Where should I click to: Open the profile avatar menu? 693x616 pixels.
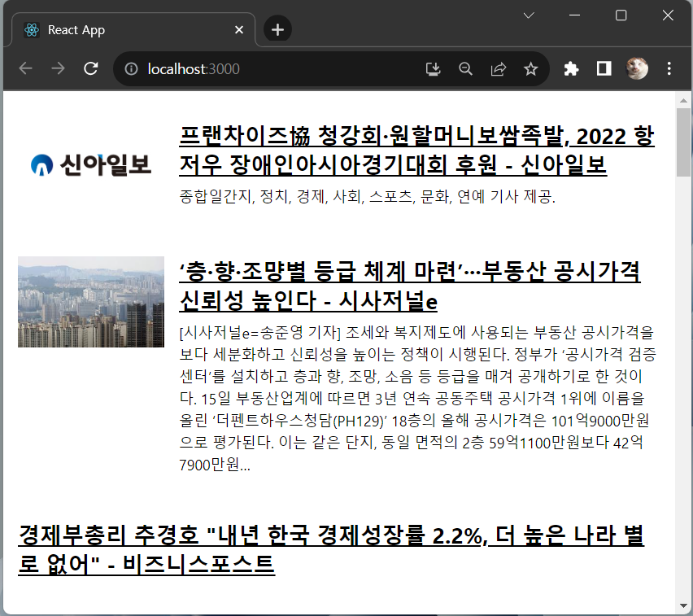(x=637, y=68)
